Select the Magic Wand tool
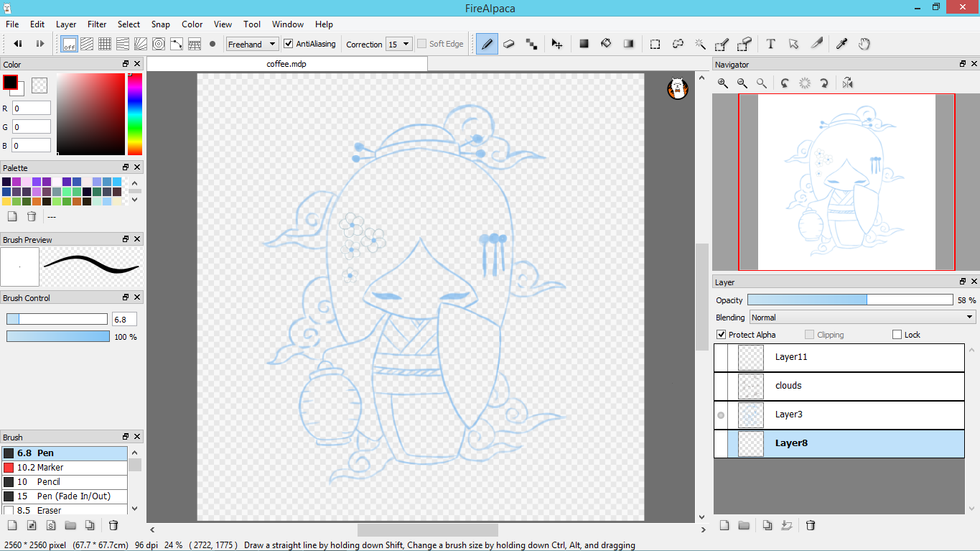 tap(700, 44)
